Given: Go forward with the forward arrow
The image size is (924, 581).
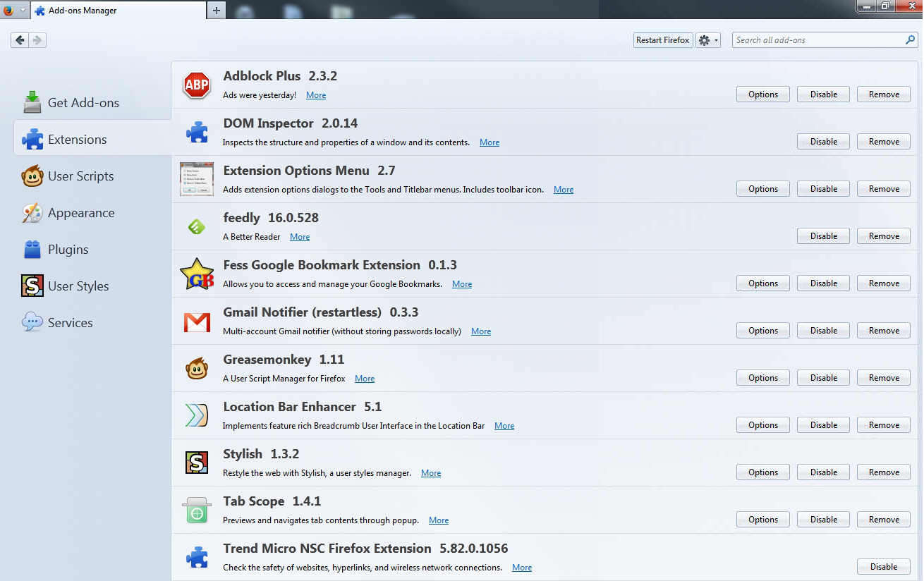Looking at the screenshot, I should tap(37, 40).
